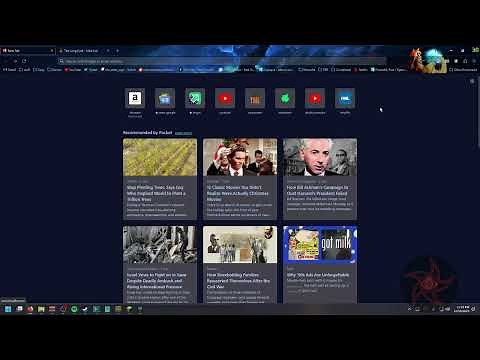This screenshot has width=480, height=360.
Task: Open Spotify from the taskbar
Action: pos(74,309)
